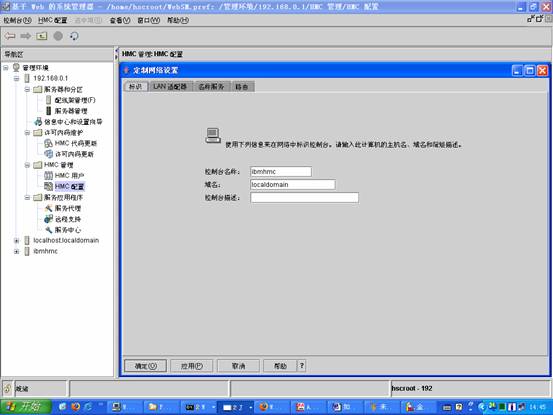Select HMC 用户 item in tree
The height and width of the screenshot is (415, 553).
click(x=69, y=175)
